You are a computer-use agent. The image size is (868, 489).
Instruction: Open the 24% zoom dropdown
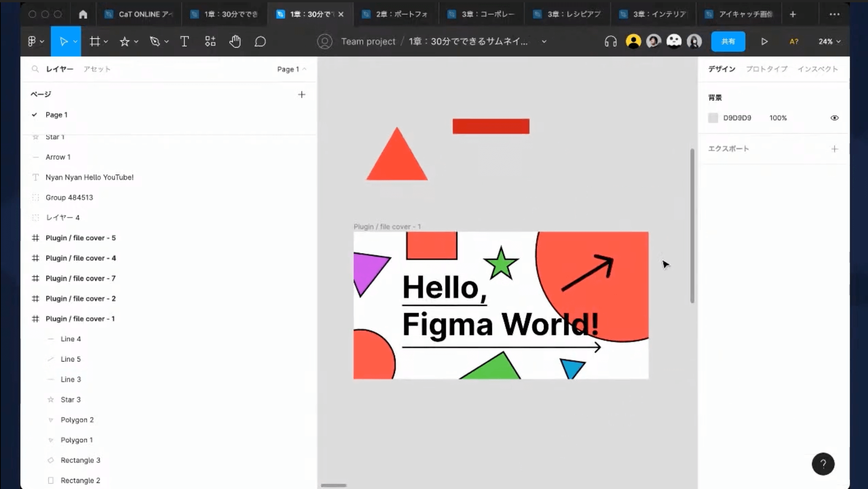point(829,41)
